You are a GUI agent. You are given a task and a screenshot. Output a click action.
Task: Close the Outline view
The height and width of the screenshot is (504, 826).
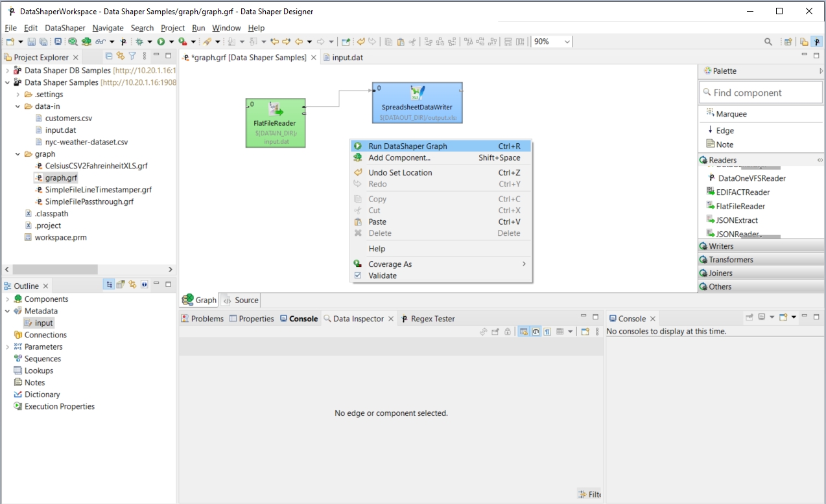[45, 286]
